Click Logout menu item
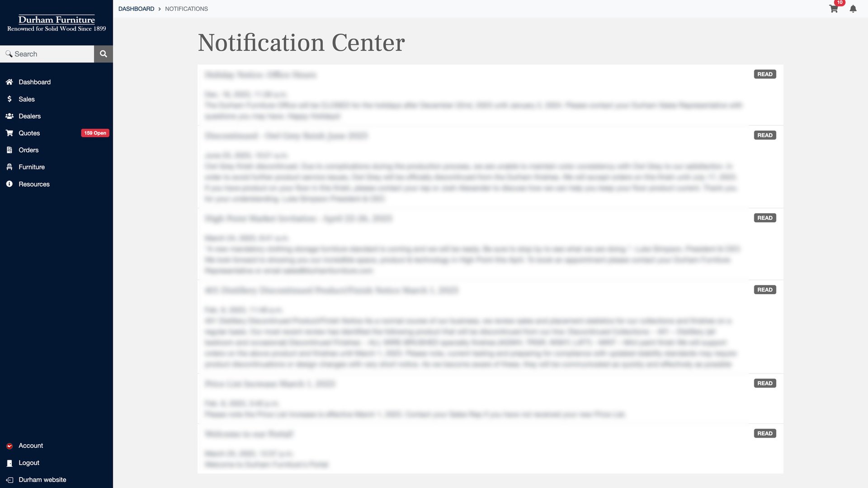This screenshot has width=868, height=488. click(x=28, y=462)
